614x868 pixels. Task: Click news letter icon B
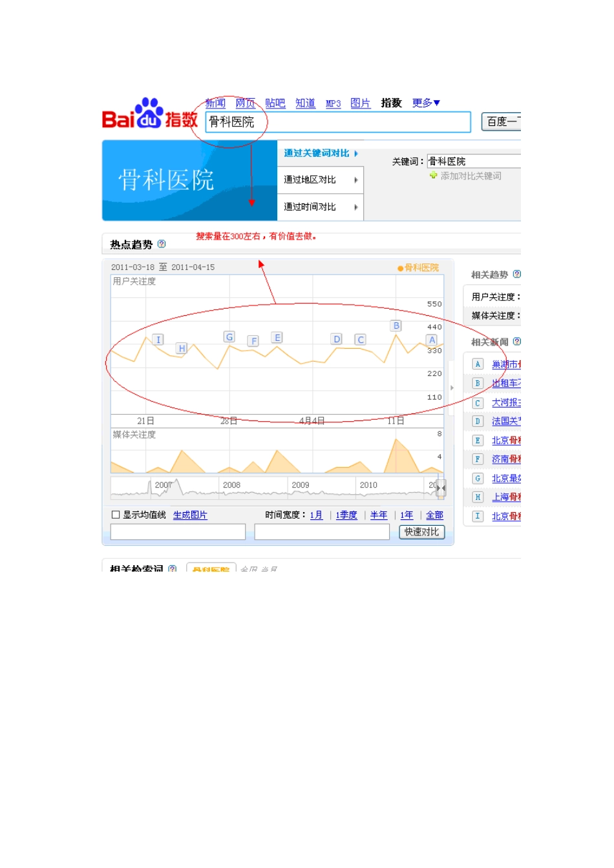pyautogui.click(x=478, y=383)
